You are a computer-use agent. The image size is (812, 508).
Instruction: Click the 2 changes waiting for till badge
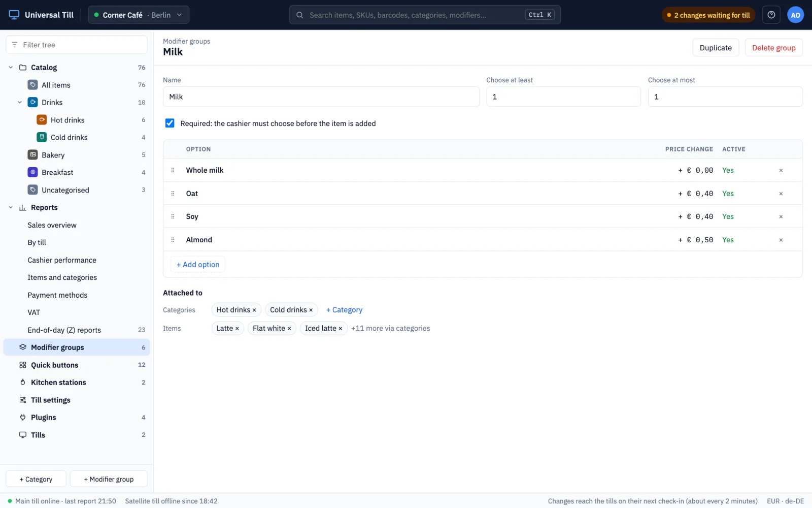708,15
